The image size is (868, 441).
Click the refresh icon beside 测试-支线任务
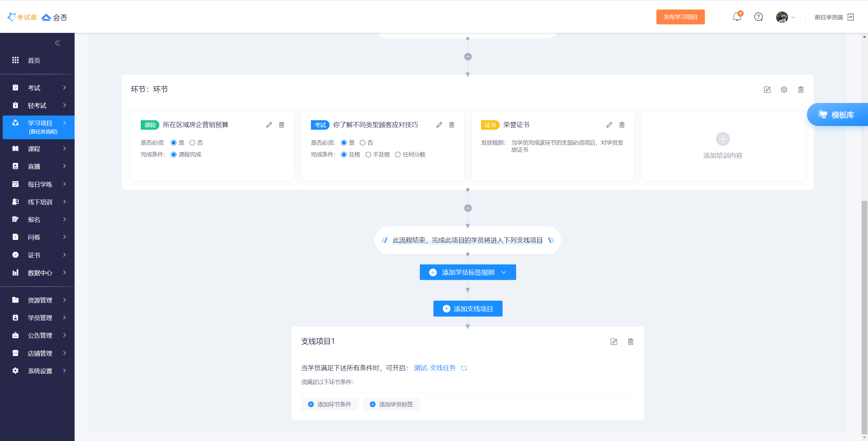point(464,368)
